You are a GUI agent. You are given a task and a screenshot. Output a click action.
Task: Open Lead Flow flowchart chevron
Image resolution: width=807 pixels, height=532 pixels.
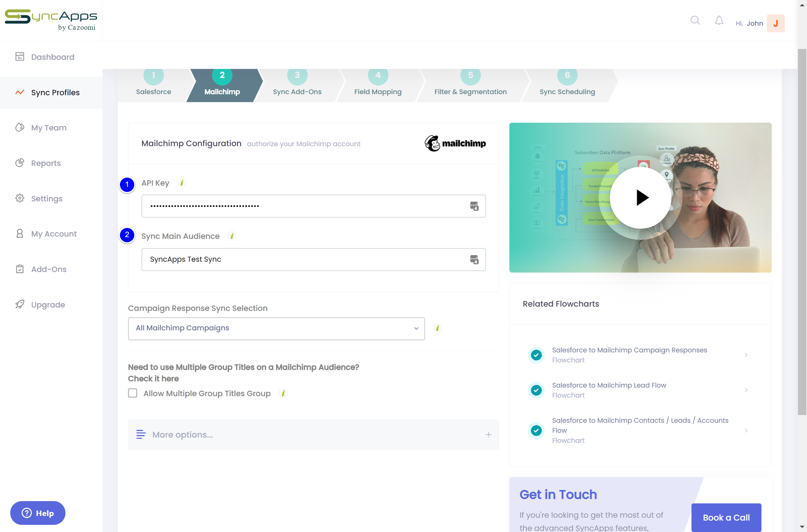coord(746,390)
